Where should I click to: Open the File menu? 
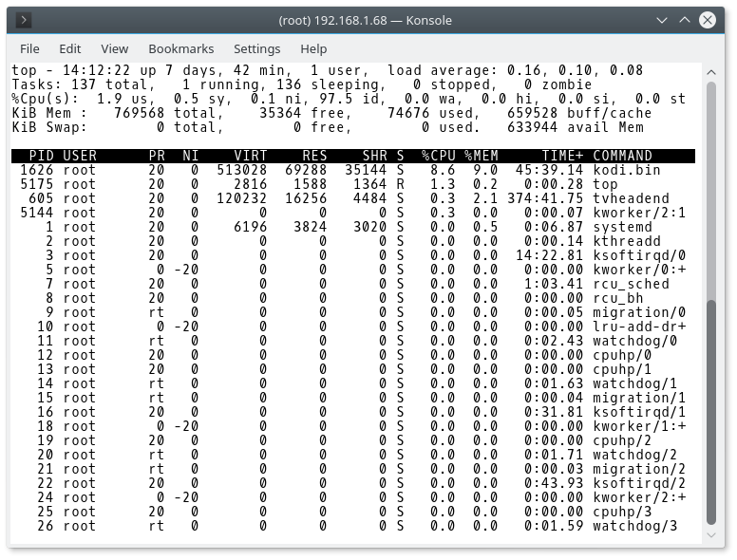(x=29, y=48)
